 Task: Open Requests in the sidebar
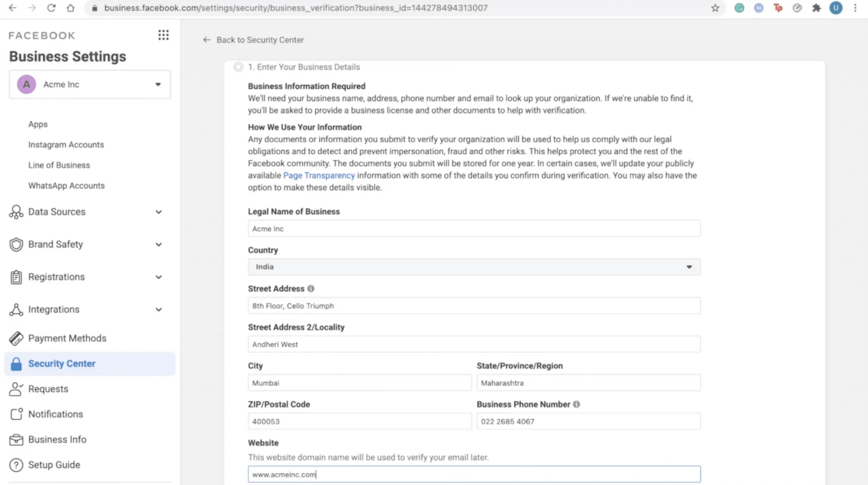click(x=48, y=389)
